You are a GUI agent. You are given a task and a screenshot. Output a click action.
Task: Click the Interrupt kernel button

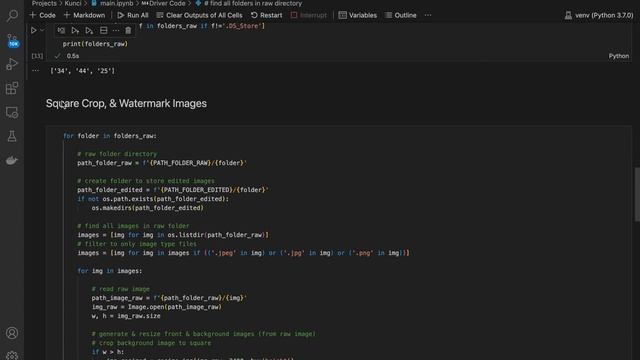click(x=309, y=15)
